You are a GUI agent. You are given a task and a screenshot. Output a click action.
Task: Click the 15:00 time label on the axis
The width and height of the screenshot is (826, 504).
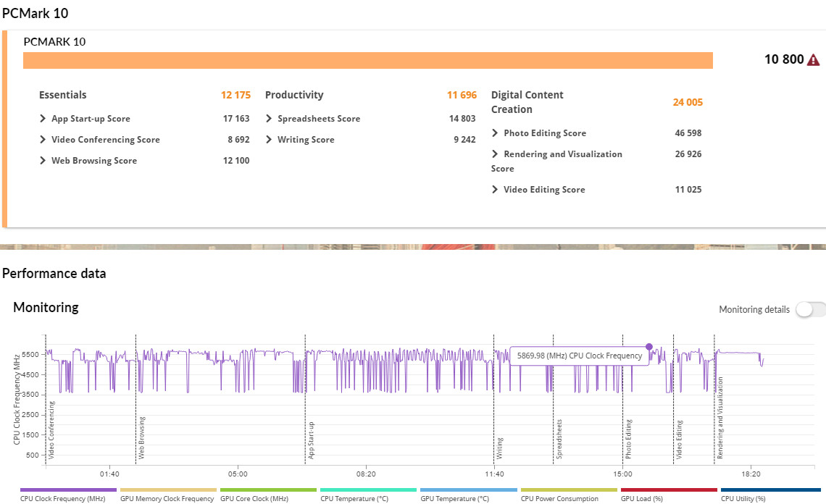[622, 474]
